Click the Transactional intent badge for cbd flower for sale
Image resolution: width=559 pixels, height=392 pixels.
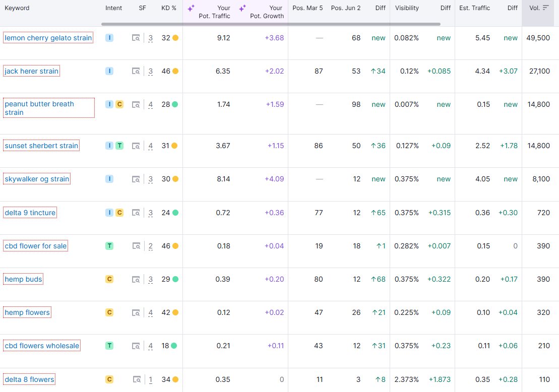(109, 246)
